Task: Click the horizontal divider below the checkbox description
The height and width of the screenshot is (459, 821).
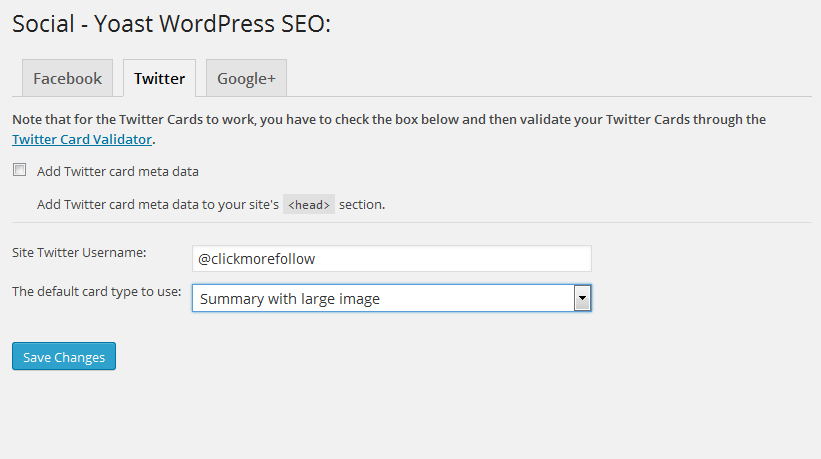Action: (410, 222)
